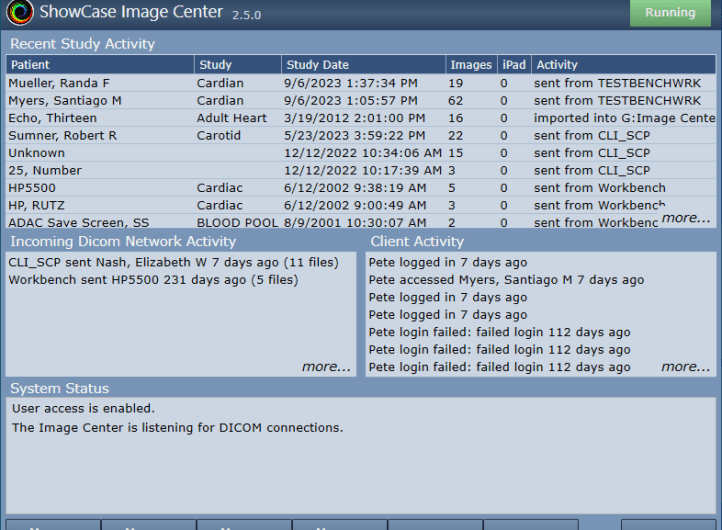Screen dimensions: 722x530
Task: Click the System Status heading
Action: 59,389
